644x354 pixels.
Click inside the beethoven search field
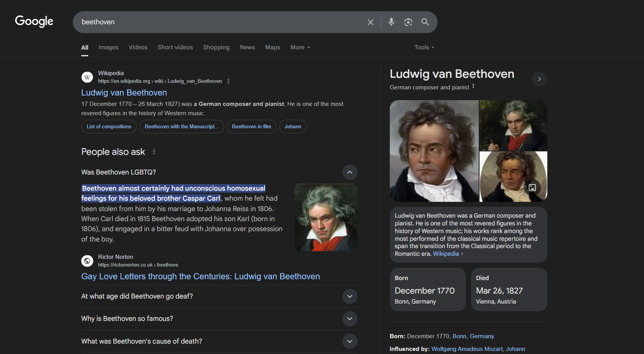pos(220,22)
